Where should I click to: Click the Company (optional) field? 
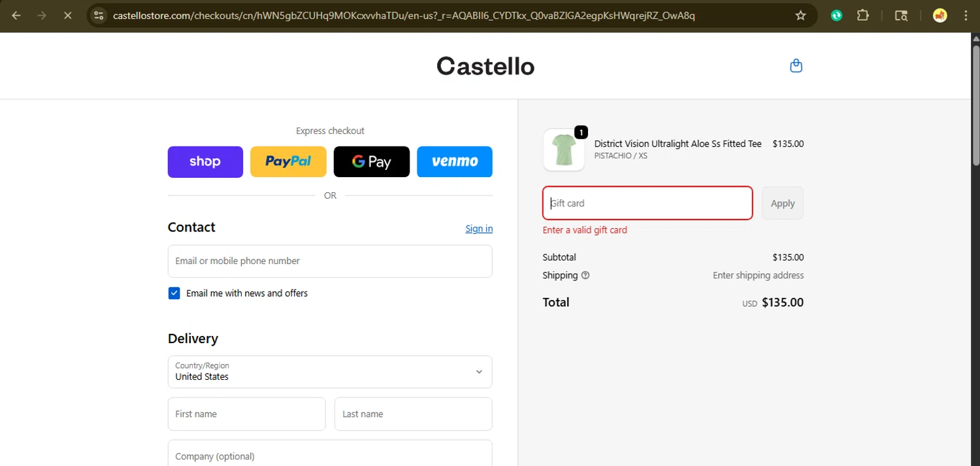[x=330, y=453]
